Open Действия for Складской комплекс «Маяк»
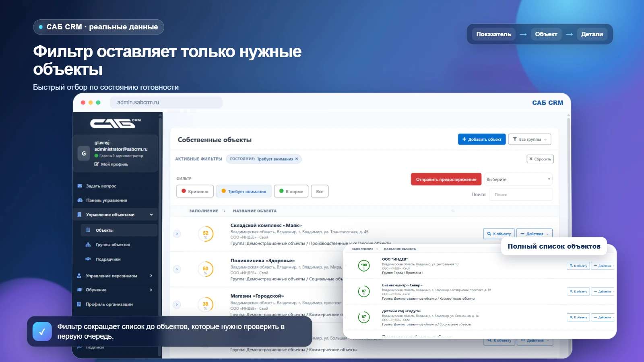 click(534, 234)
